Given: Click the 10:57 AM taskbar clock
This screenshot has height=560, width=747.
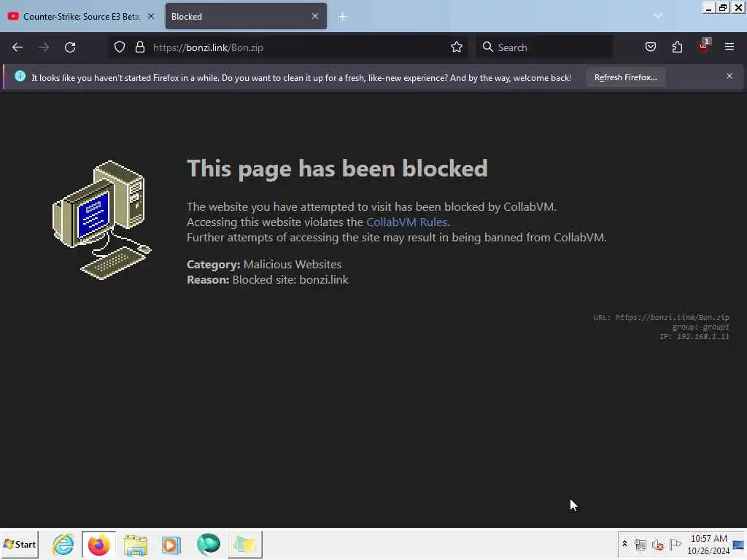Looking at the screenshot, I should click(x=708, y=539).
